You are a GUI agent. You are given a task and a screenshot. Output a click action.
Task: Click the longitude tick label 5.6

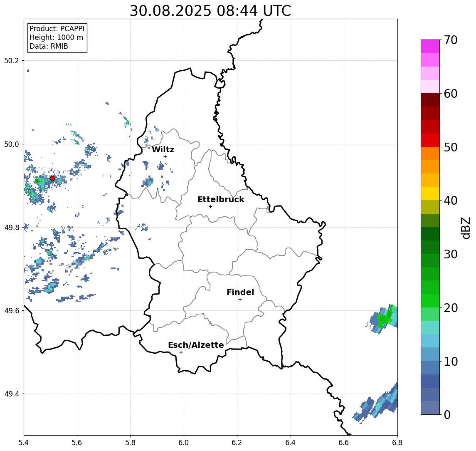77,443
